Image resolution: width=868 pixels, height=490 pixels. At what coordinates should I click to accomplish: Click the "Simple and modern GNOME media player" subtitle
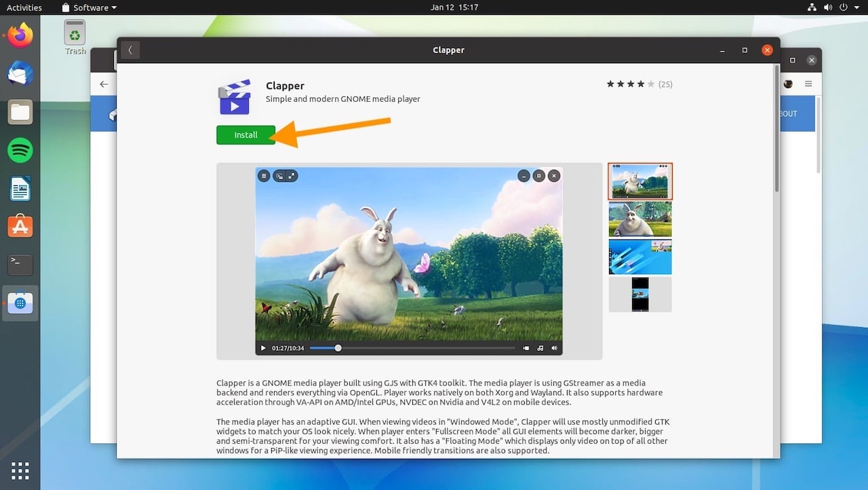(343, 99)
